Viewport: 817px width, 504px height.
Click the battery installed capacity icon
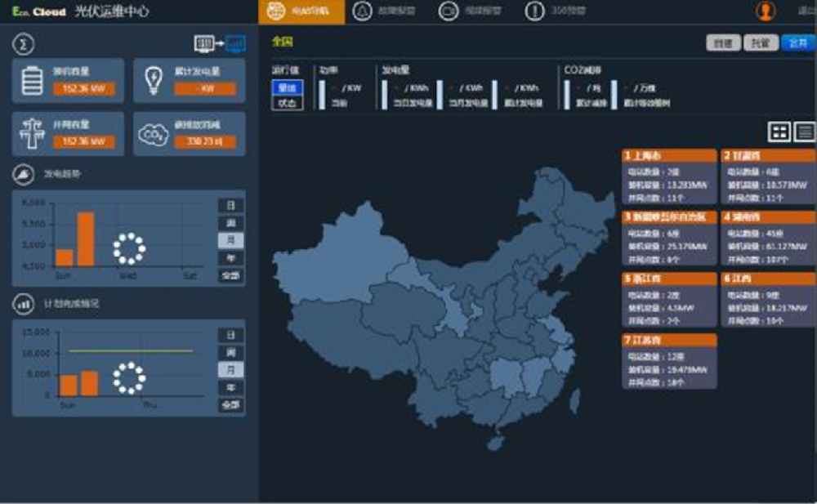click(x=33, y=80)
